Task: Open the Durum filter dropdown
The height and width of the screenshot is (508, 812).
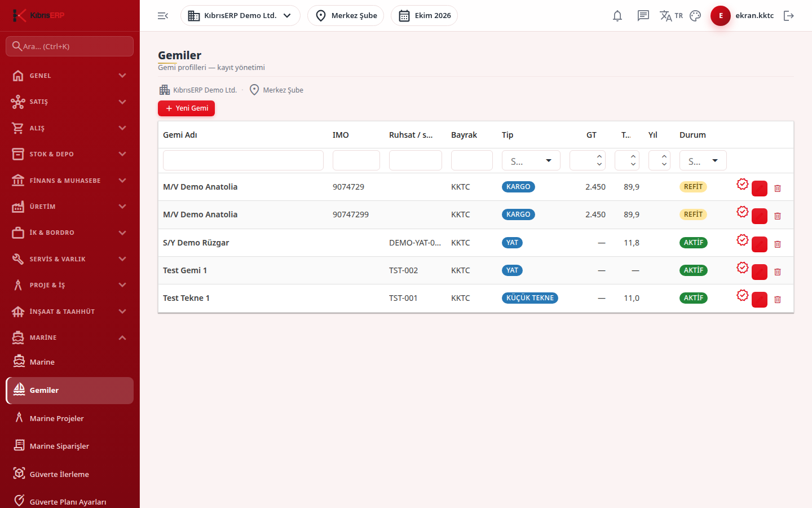Action: click(703, 161)
